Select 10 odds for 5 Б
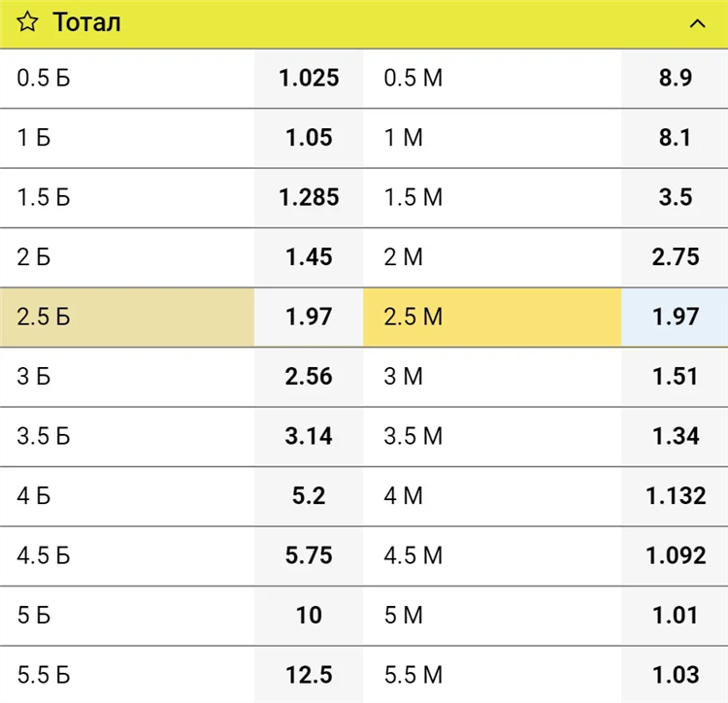The height and width of the screenshot is (703, 728). point(309,616)
